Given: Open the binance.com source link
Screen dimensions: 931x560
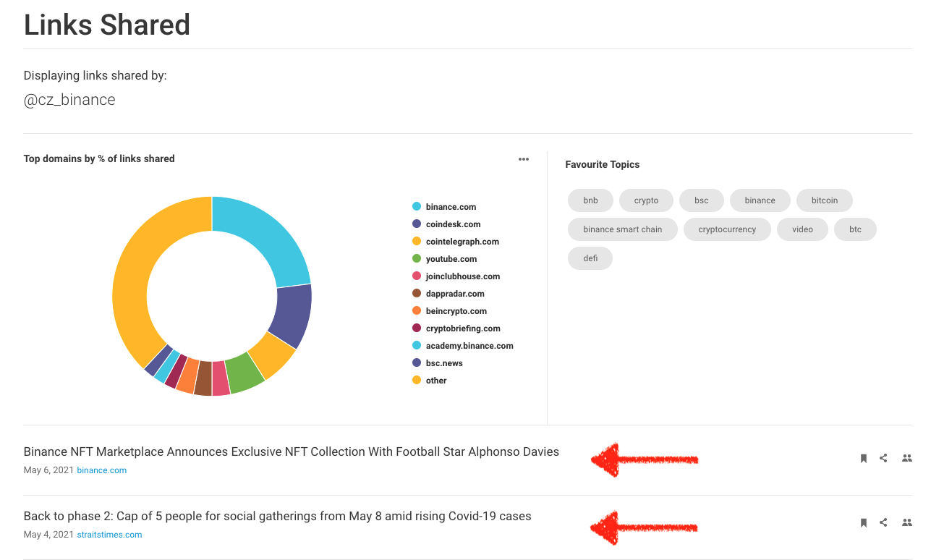Looking at the screenshot, I should pyautogui.click(x=101, y=470).
